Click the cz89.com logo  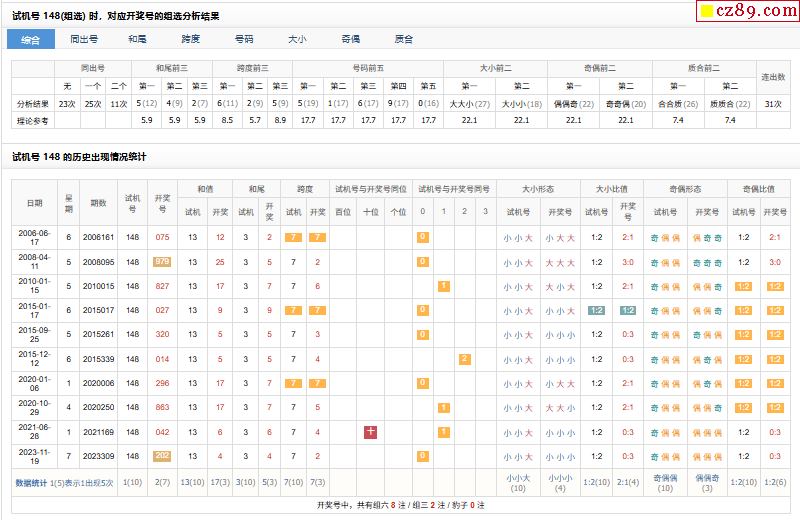tap(747, 10)
